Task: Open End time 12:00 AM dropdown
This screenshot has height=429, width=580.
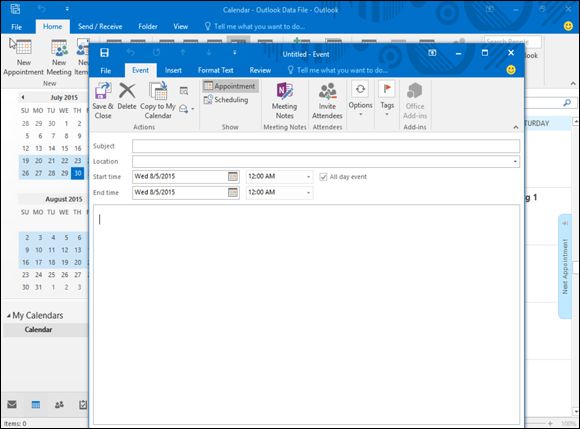Action: click(x=308, y=193)
